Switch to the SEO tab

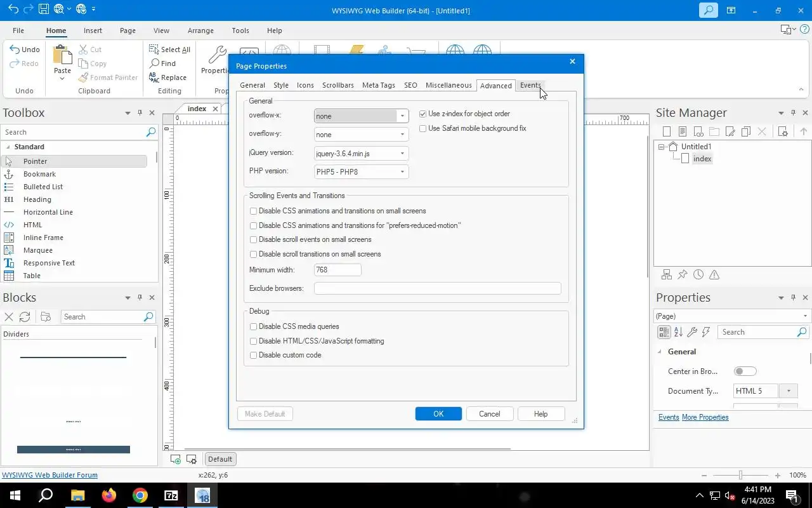410,85
